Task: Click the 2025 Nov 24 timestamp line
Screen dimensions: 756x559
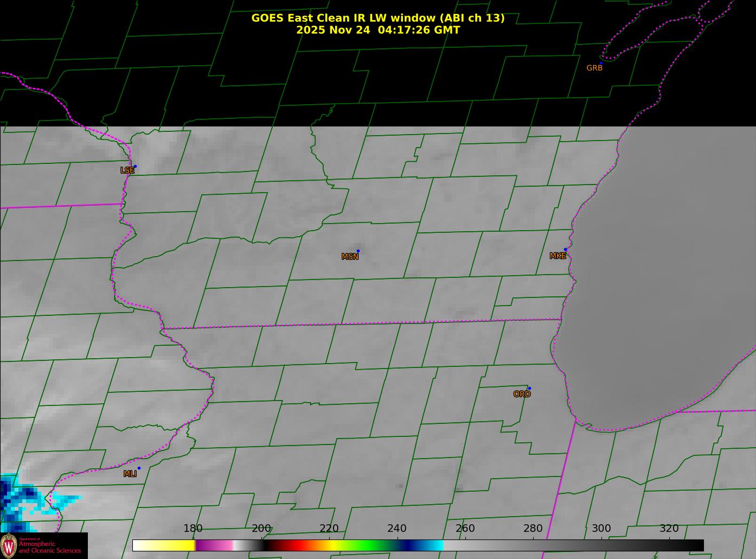Action: 377,30
